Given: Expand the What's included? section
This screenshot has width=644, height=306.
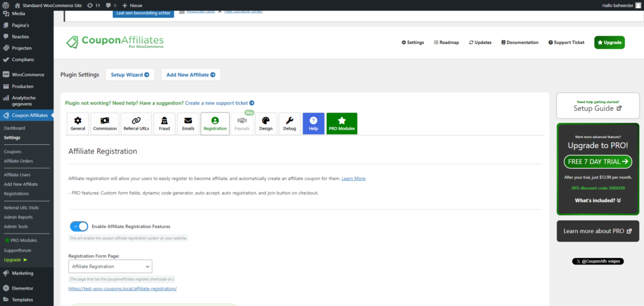Looking at the screenshot, I should pos(597,200).
